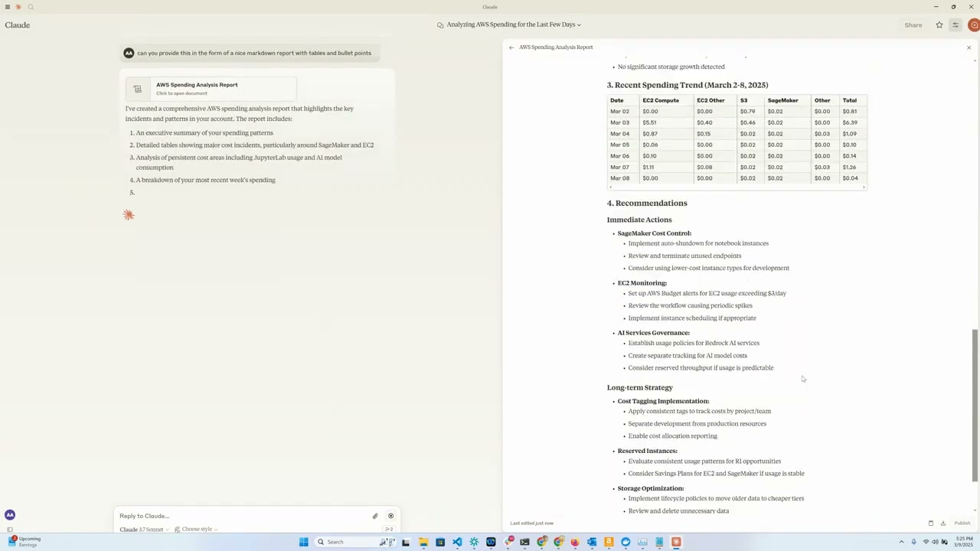
Task: Click the Reply to Claude input field
Action: pyautogui.click(x=230, y=516)
